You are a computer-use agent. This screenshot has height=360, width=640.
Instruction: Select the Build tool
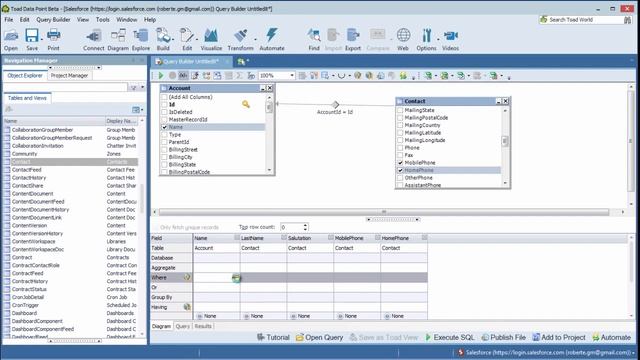tap(163, 40)
